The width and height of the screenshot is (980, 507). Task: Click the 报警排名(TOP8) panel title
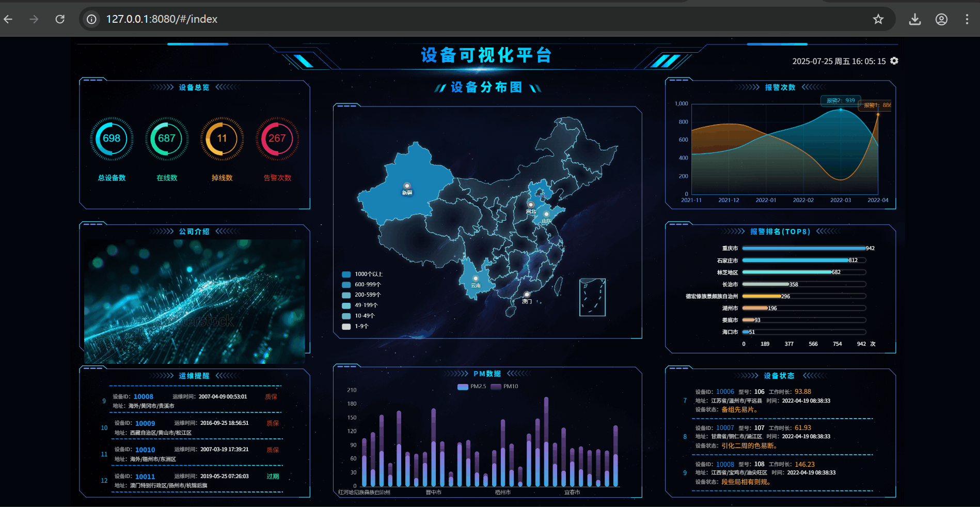click(780, 232)
